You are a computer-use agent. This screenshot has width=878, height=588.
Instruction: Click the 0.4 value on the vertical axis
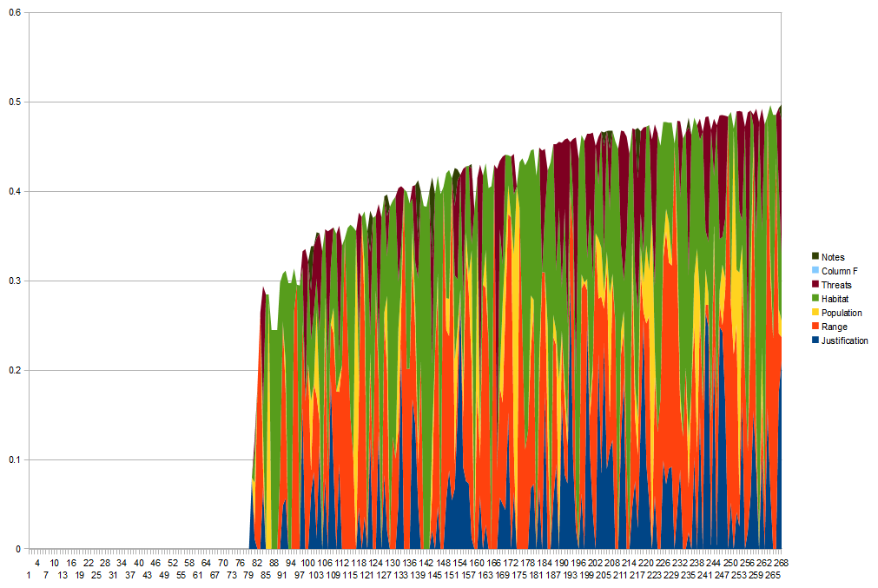click(15, 192)
